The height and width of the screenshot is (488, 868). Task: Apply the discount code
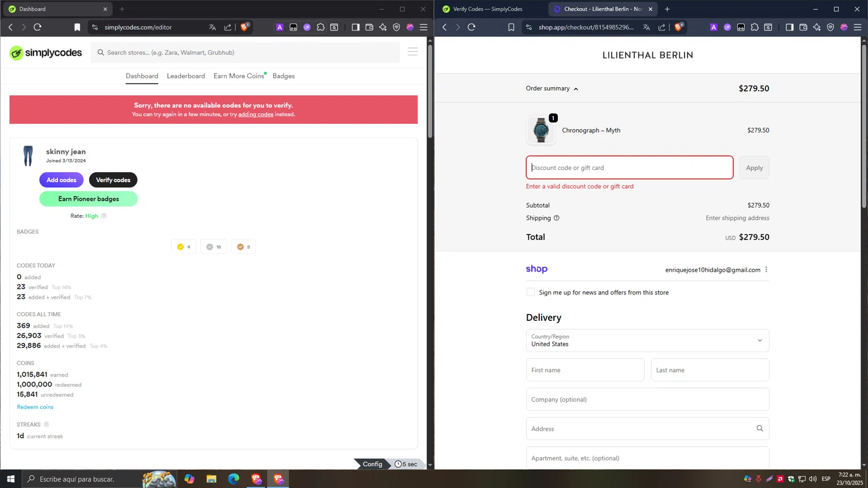[754, 168]
